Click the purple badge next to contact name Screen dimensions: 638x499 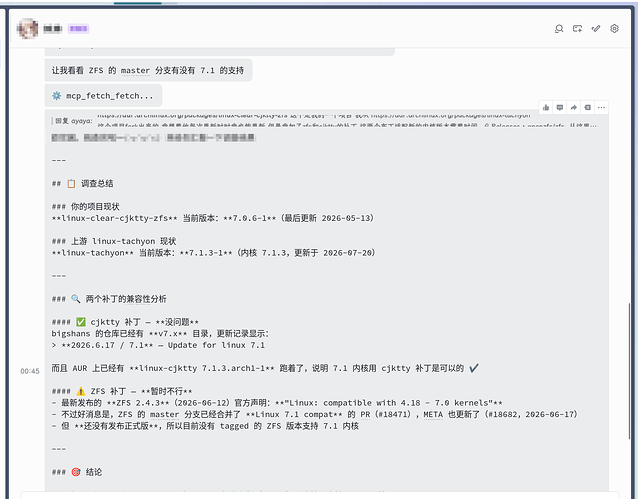(x=79, y=28)
